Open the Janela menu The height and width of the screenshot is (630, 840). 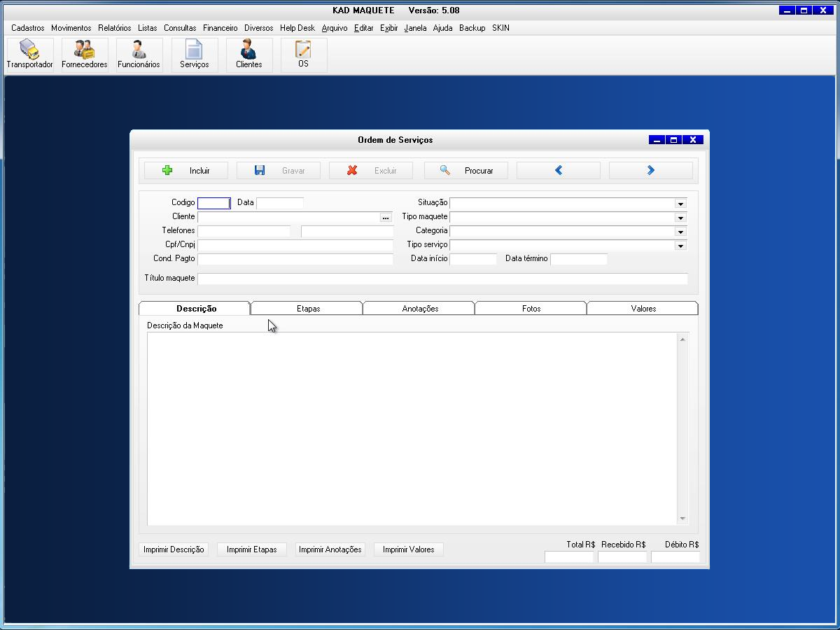[416, 28]
